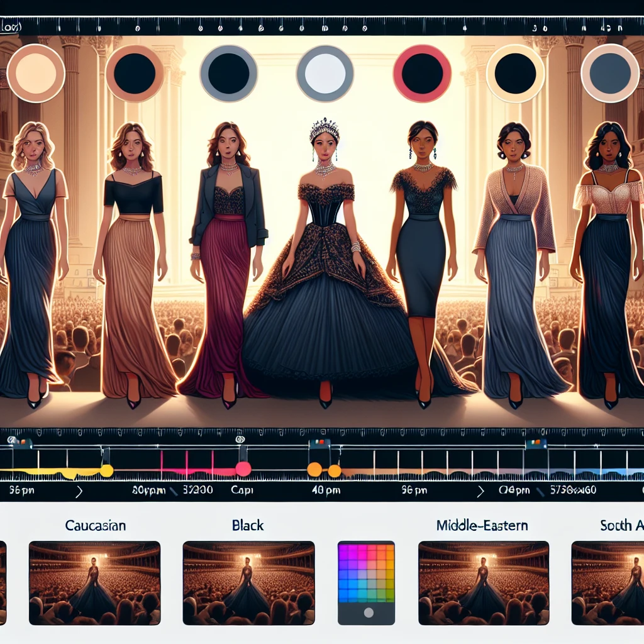Screen dimensions: 644x644
Task: Select the Middle-Eastern label
Action: (482, 525)
